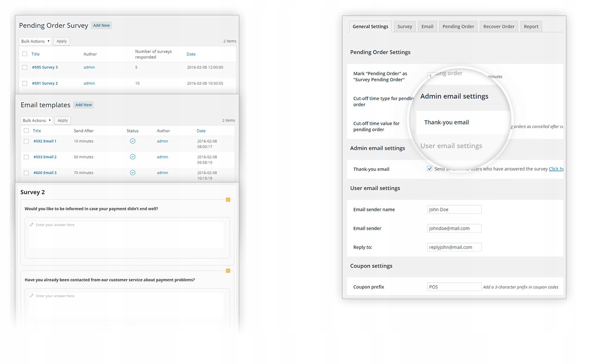Click pencil icon in first answer field
592x364 pixels.
coord(32,225)
